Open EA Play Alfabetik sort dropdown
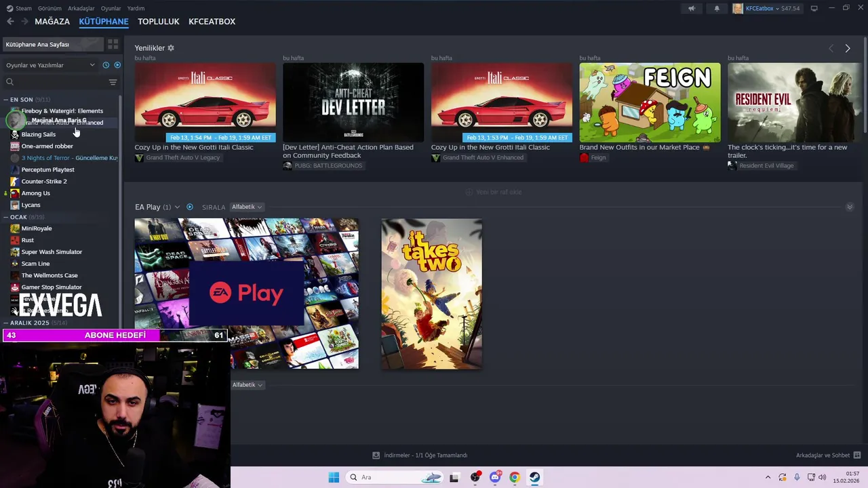The width and height of the screenshot is (868, 488). coord(247,207)
